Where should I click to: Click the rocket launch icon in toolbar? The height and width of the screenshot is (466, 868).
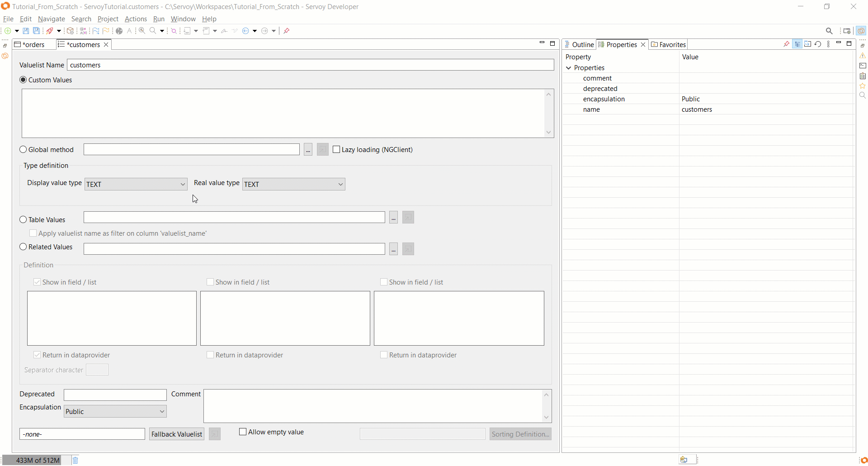click(x=50, y=31)
